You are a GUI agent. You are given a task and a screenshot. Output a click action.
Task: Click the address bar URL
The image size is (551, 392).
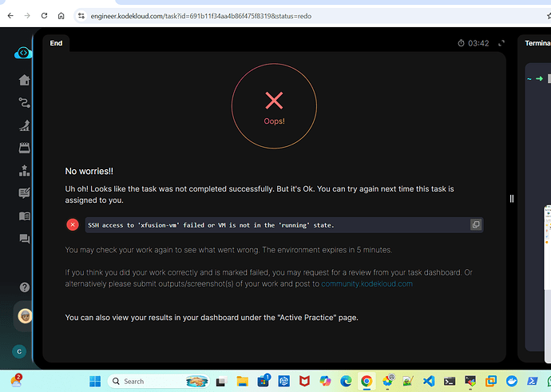pyautogui.click(x=201, y=16)
